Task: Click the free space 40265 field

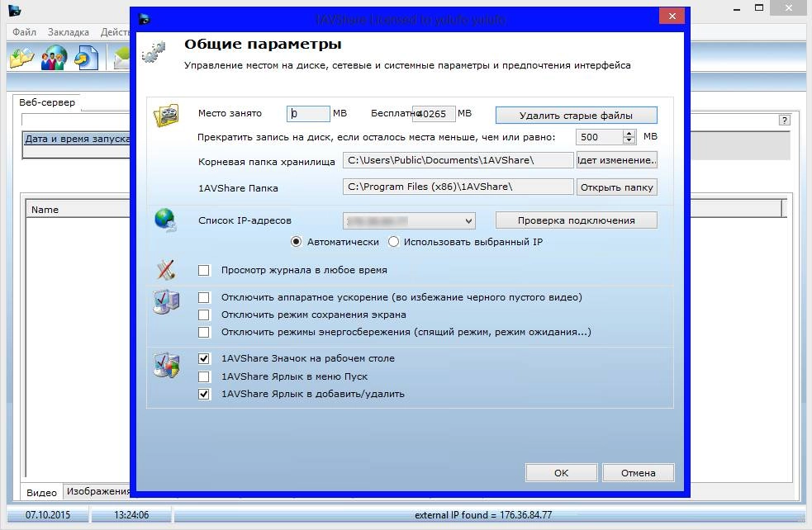Action: click(434, 114)
